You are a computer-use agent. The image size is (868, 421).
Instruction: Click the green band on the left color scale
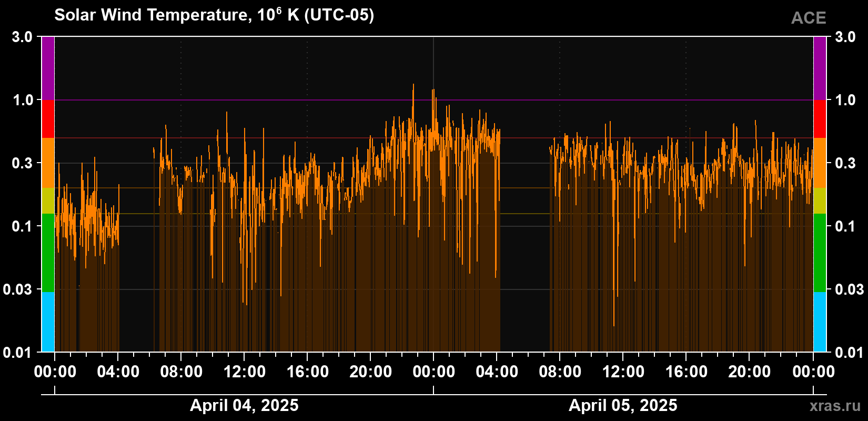click(48, 253)
